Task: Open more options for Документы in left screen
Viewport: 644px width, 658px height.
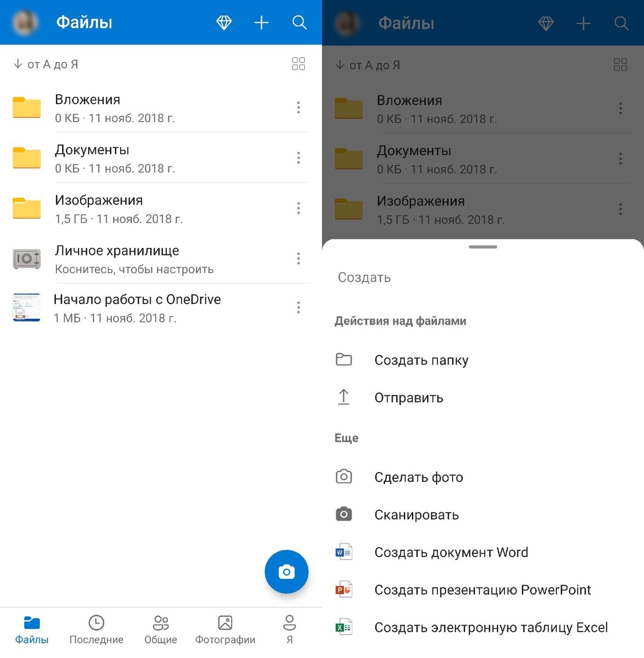Action: 298,158
